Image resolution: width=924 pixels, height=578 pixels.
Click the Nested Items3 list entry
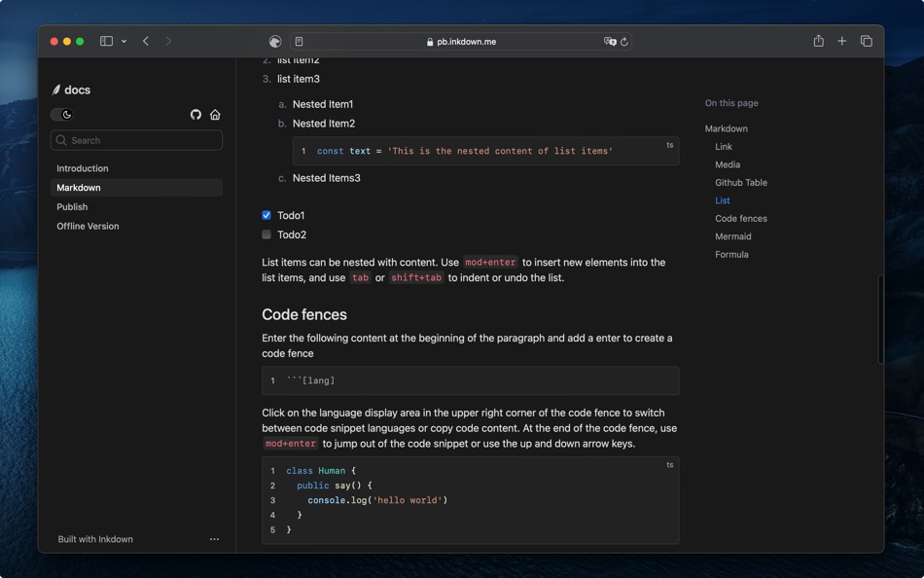click(x=327, y=178)
